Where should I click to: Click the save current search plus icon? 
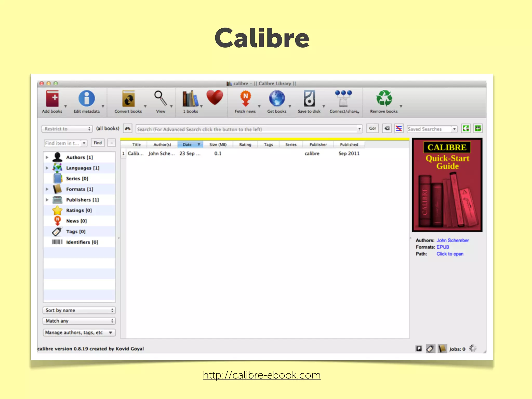[478, 128]
